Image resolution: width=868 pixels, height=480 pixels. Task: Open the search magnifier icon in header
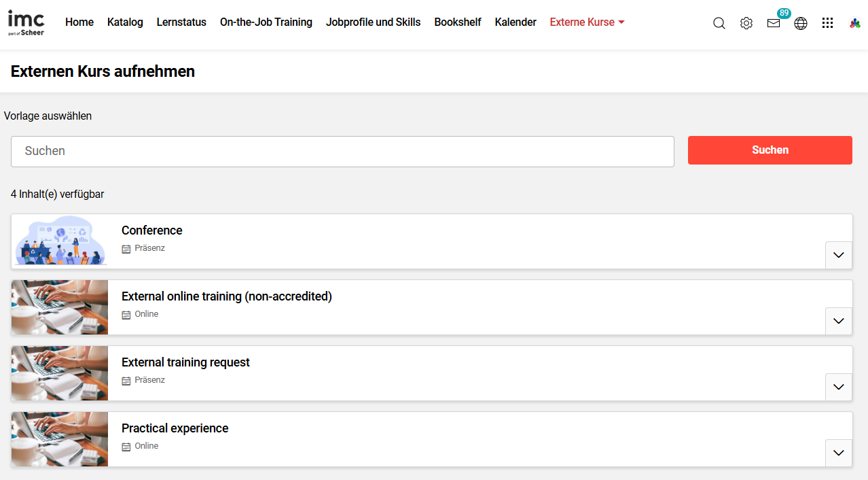pyautogui.click(x=719, y=23)
